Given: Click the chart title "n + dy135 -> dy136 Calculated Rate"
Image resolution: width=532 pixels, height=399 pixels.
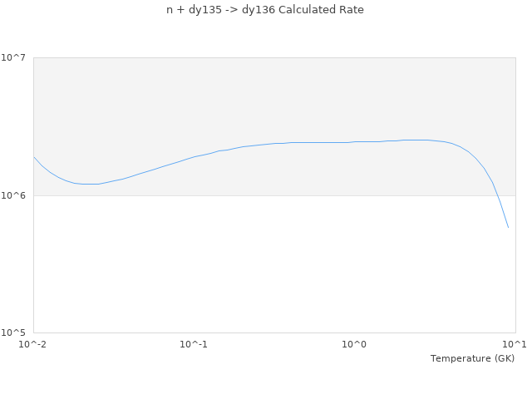Looking at the screenshot, I should (x=265, y=10).
